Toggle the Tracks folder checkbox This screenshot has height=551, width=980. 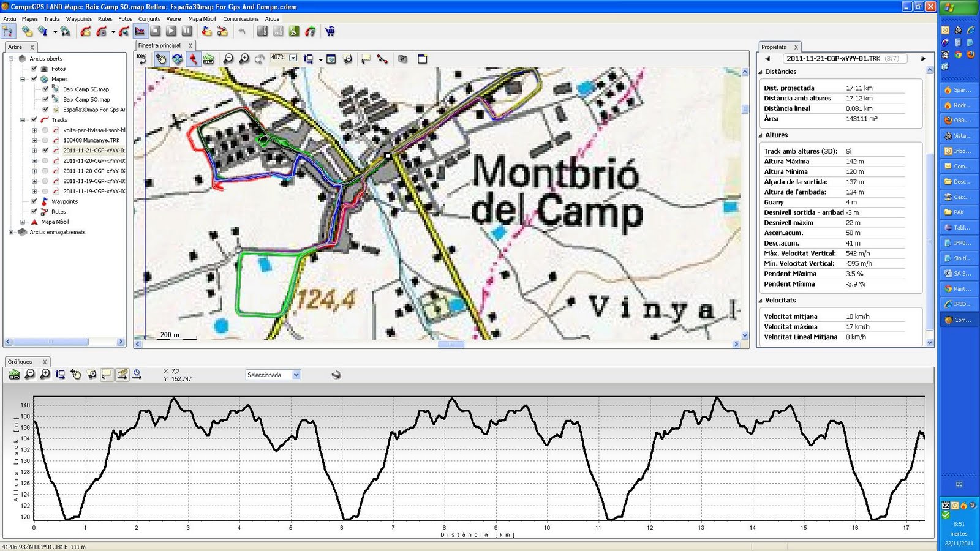pyautogui.click(x=34, y=119)
